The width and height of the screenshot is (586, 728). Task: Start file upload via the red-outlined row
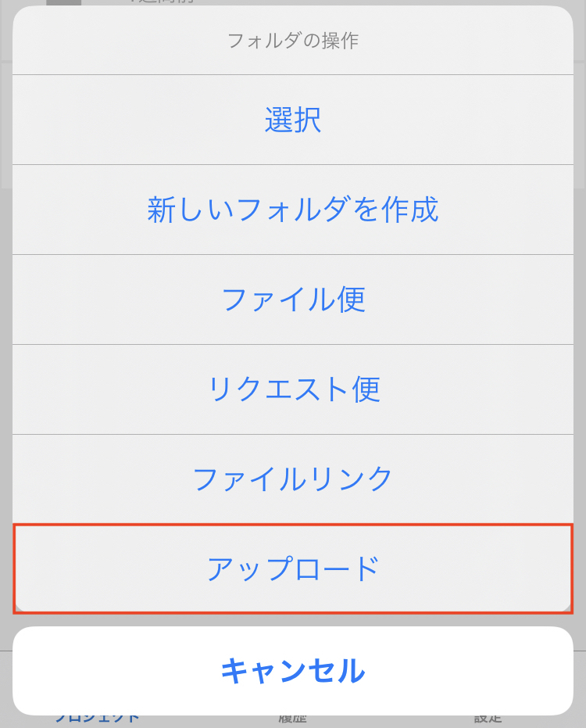pos(293,568)
